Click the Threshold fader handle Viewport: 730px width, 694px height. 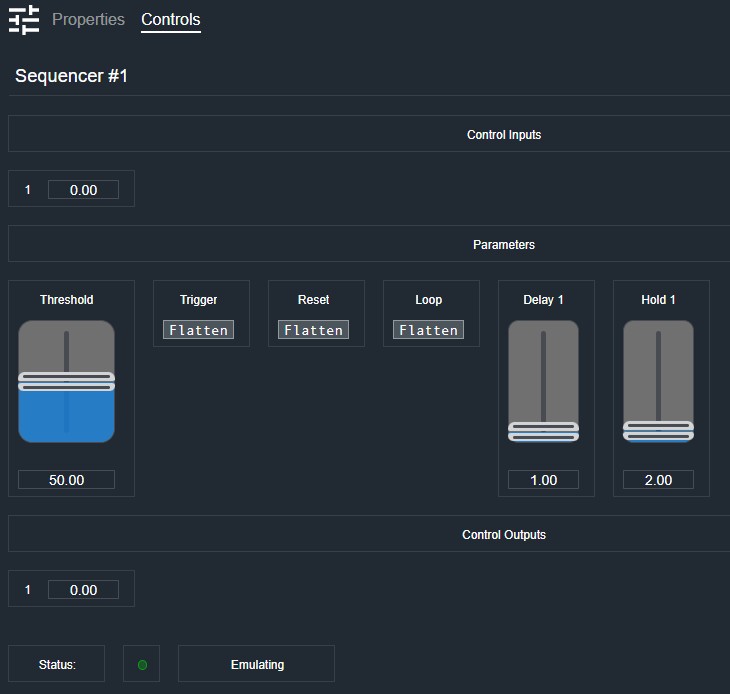coord(67,382)
